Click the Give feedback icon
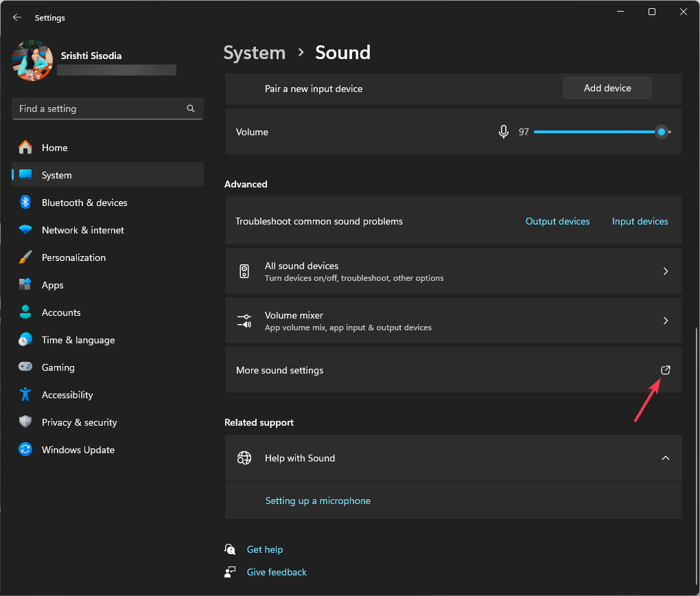 (230, 572)
